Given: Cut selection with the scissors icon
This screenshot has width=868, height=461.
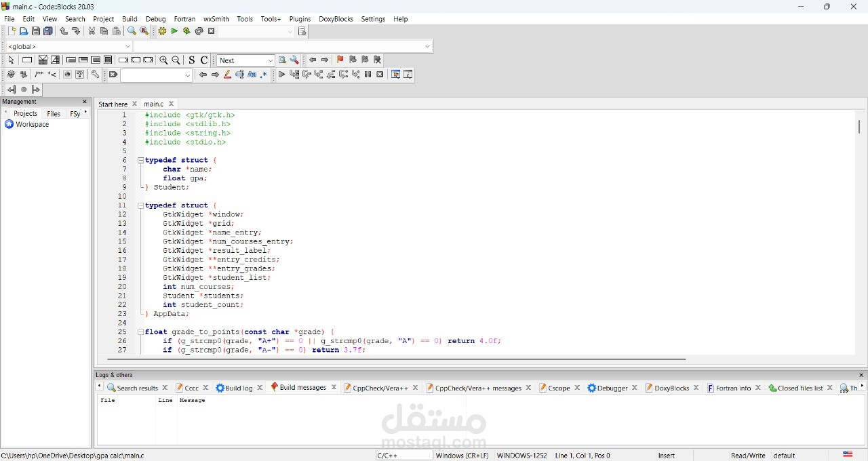Looking at the screenshot, I should pyautogui.click(x=92, y=31).
